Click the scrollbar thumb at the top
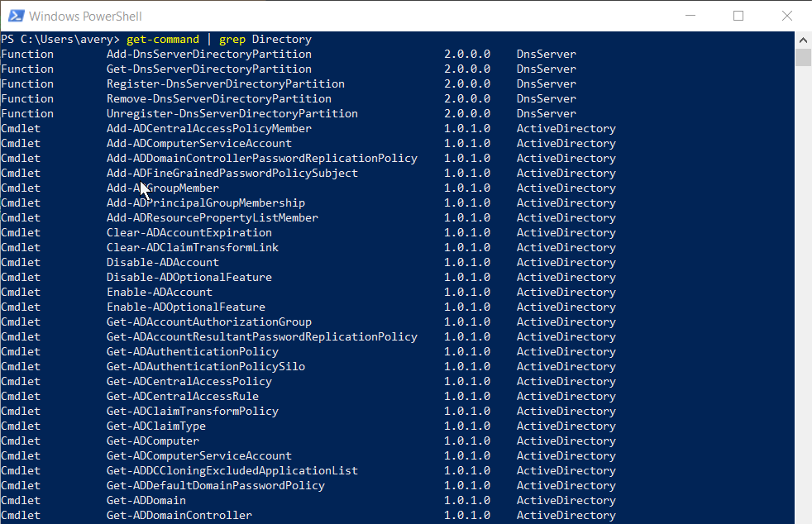This screenshot has height=524, width=812. coord(802,56)
